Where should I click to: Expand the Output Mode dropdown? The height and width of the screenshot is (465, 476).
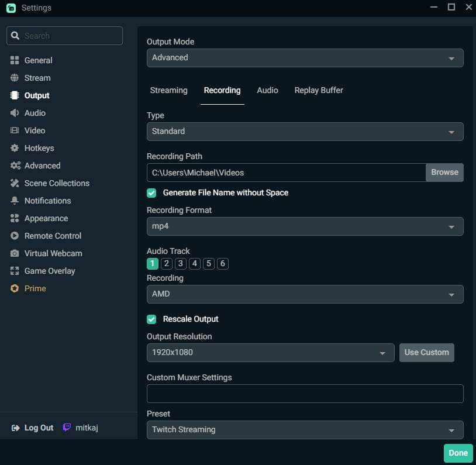(305, 58)
